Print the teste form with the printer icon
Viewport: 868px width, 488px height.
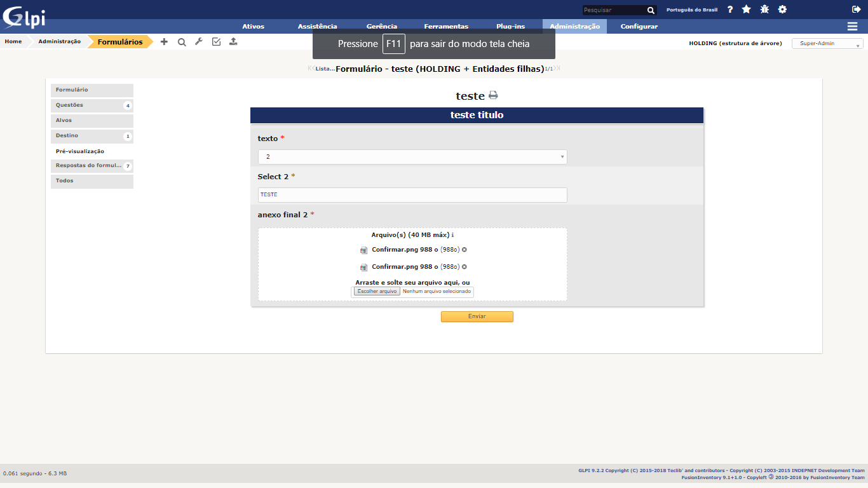[493, 95]
